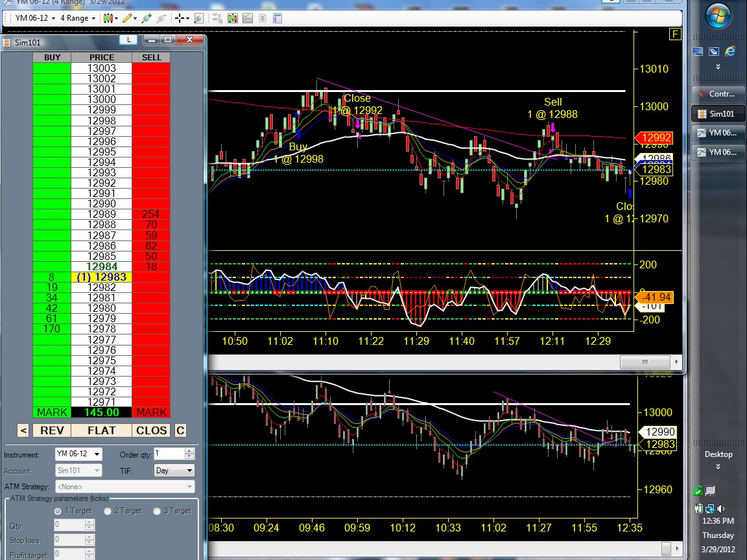Open the Instrument combo box in Sim101

(78, 454)
